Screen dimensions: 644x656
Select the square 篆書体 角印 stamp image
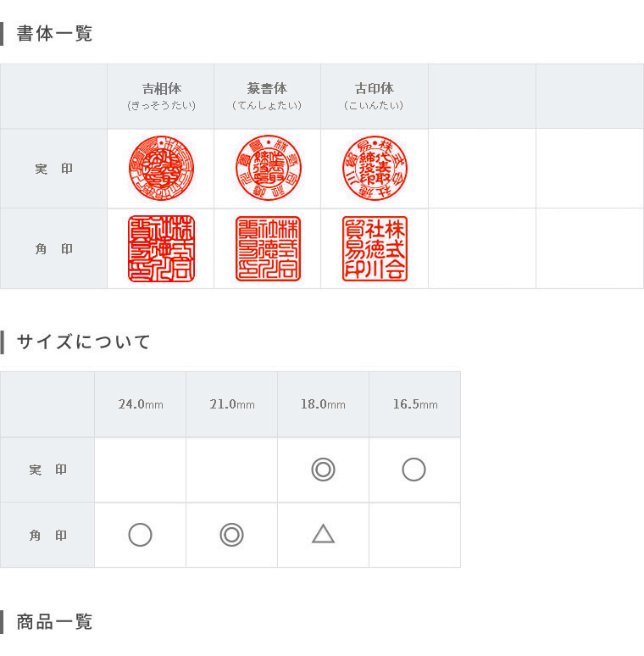268,248
